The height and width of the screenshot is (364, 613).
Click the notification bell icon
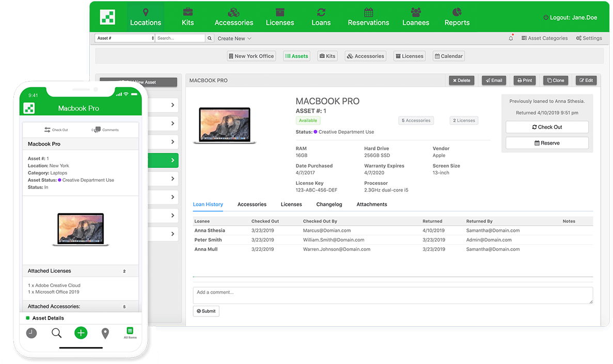511,38
